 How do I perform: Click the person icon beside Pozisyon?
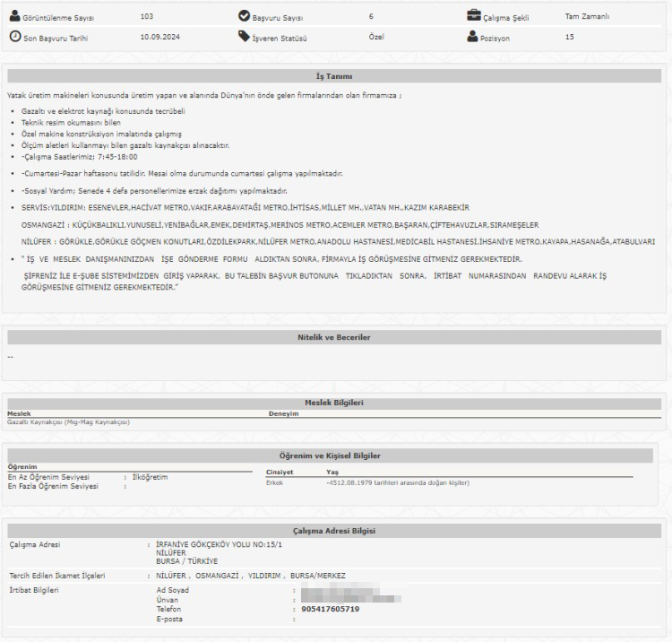click(473, 37)
